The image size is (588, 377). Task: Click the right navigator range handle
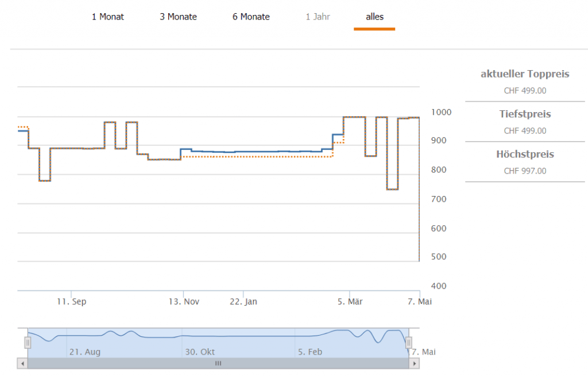click(x=409, y=343)
